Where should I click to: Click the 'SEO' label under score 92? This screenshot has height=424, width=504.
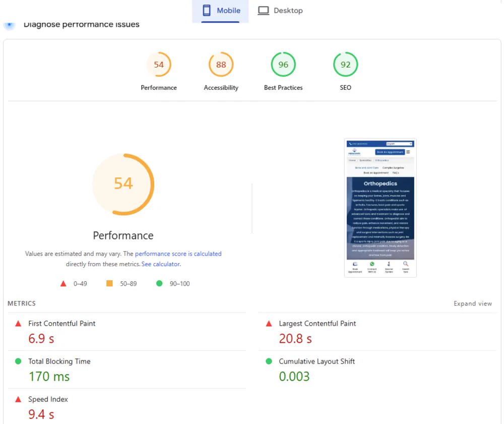point(346,87)
